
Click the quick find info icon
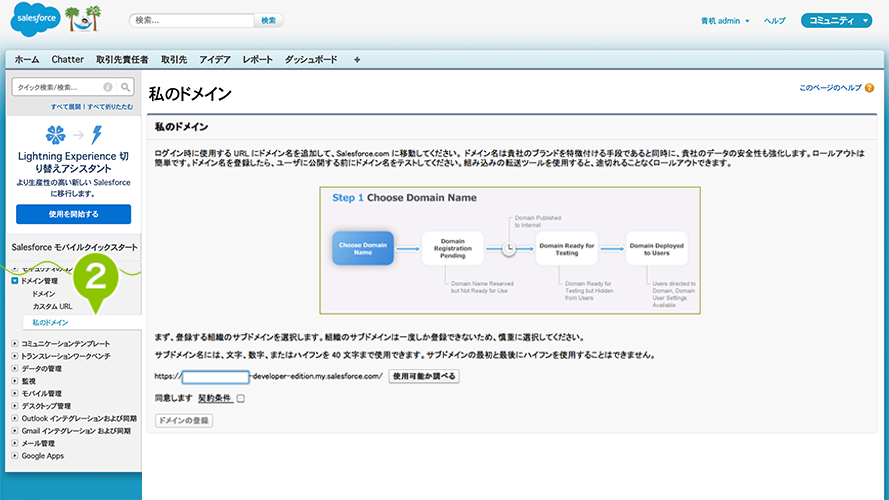click(108, 87)
